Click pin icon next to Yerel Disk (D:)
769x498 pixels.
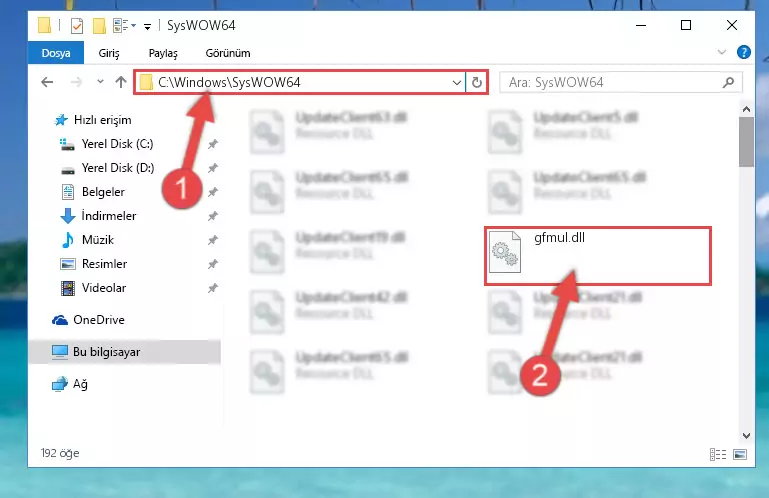pyautogui.click(x=212, y=168)
